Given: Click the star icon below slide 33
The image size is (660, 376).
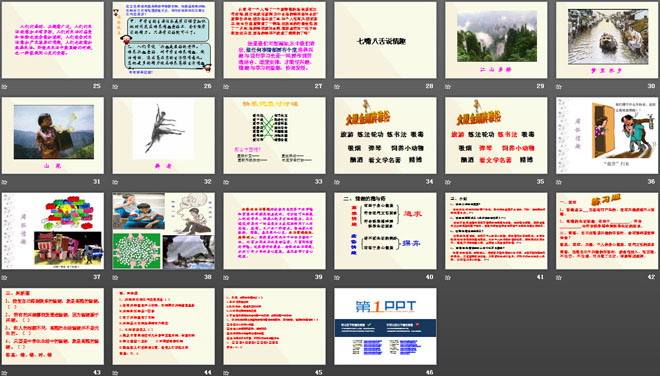Looking at the screenshot, I should [x=226, y=182].
